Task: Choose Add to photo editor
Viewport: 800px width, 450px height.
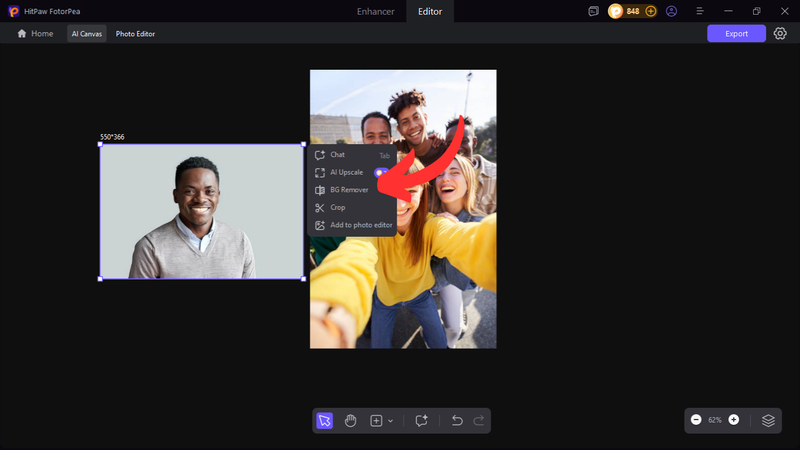Action: point(352,225)
